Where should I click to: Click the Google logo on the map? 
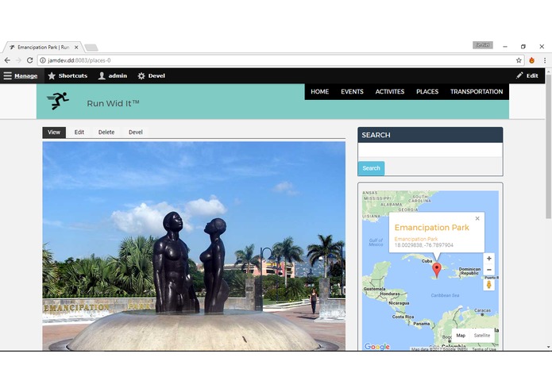pos(377,347)
